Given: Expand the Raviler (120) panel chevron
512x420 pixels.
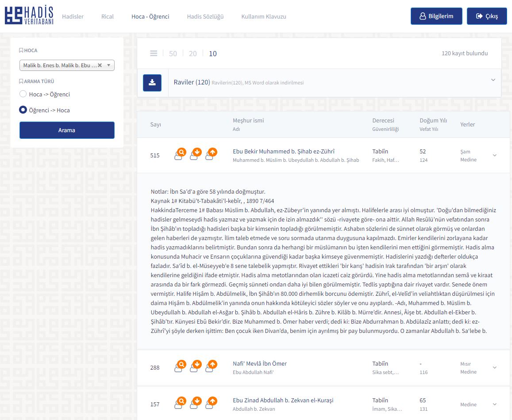Looking at the screenshot, I should (x=493, y=80).
